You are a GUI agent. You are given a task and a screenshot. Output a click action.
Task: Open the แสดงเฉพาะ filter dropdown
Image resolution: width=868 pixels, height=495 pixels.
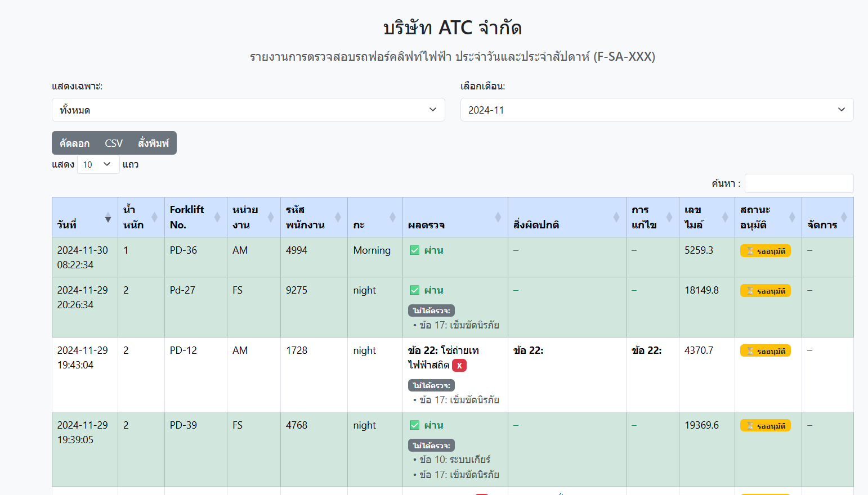(248, 110)
